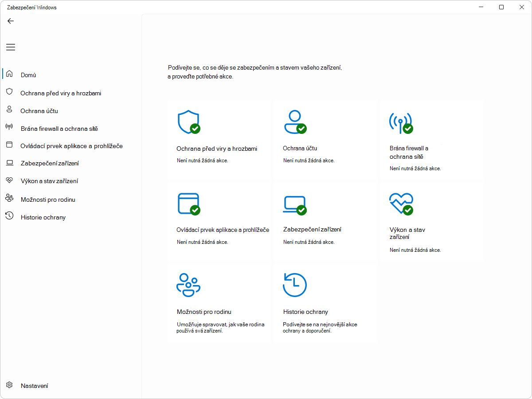This screenshot has width=532, height=399.
Task: Click the Zabezpečení Windows window title
Action: (32, 8)
